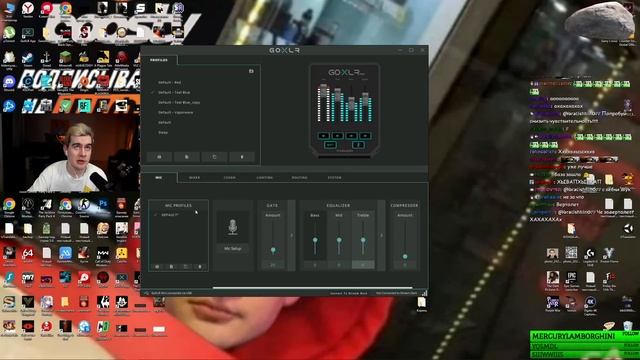640x360 pixels.
Task: Click the third button under the profiles list
Action: (x=214, y=157)
